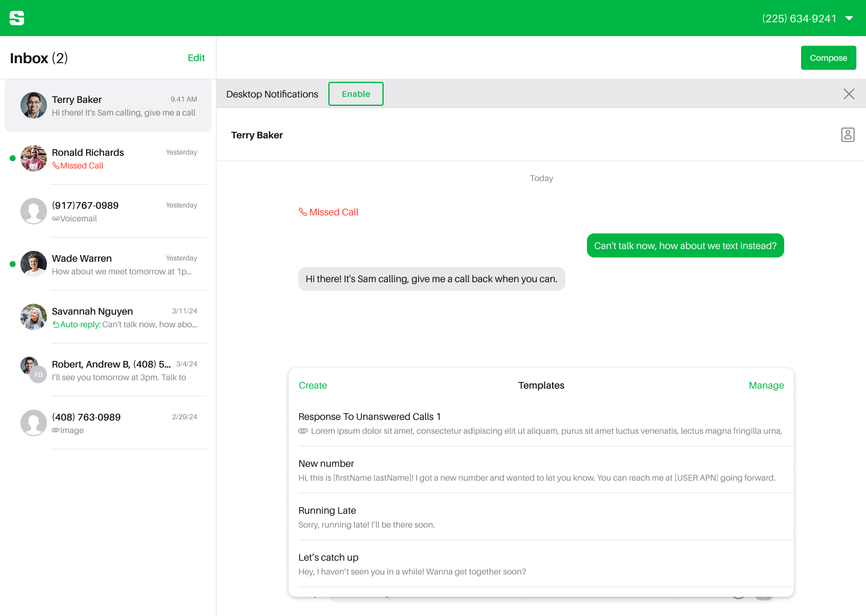
Task: Click the 'Hi there! It's Sam calling' bubble
Action: click(432, 279)
